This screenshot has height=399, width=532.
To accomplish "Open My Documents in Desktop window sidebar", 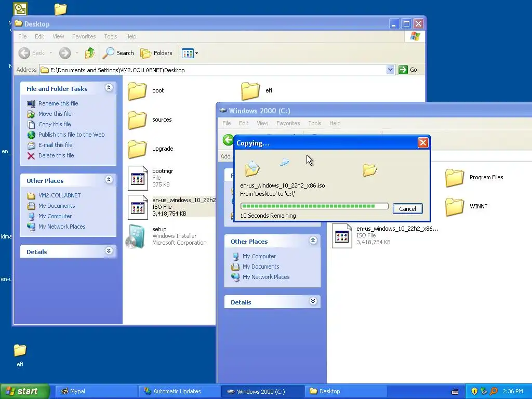I will coord(57,206).
